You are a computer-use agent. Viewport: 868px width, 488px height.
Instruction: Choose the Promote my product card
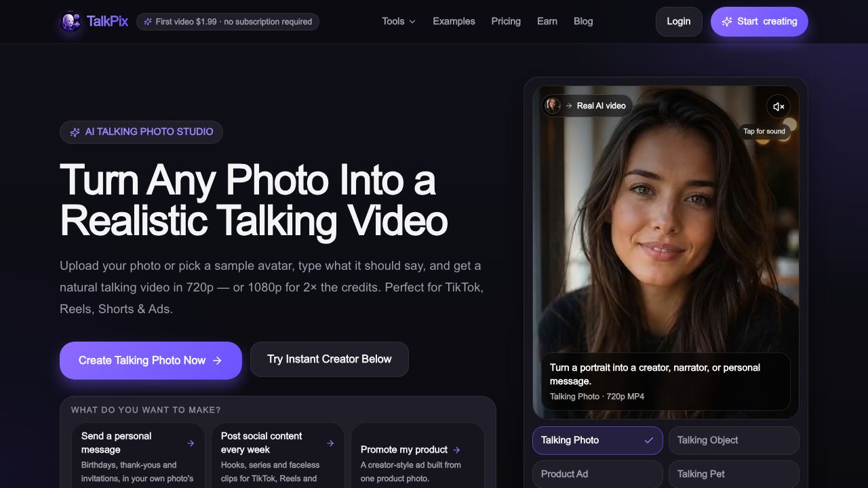(x=418, y=455)
